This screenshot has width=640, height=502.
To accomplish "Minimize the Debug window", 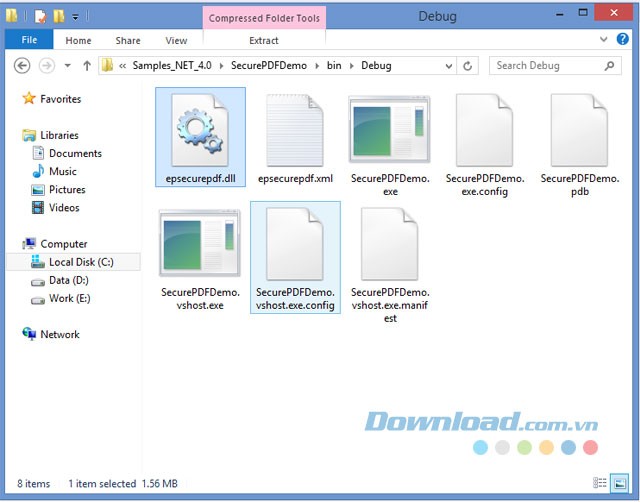I will tap(560, 14).
